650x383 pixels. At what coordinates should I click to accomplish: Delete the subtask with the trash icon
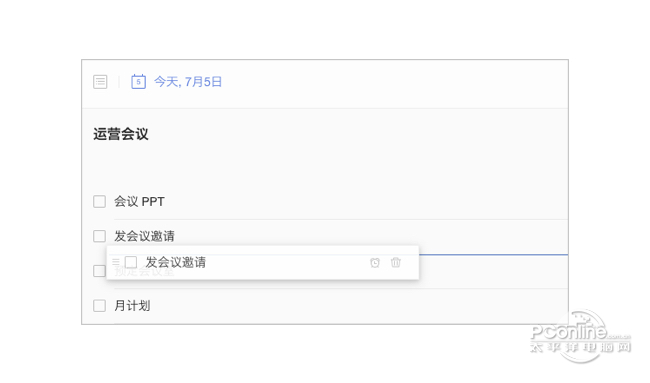[x=396, y=262]
